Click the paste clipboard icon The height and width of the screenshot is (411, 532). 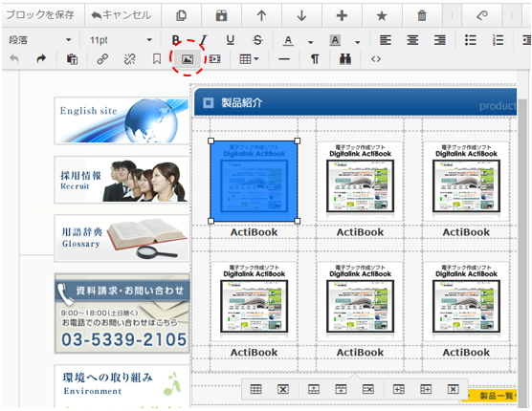click(72, 59)
